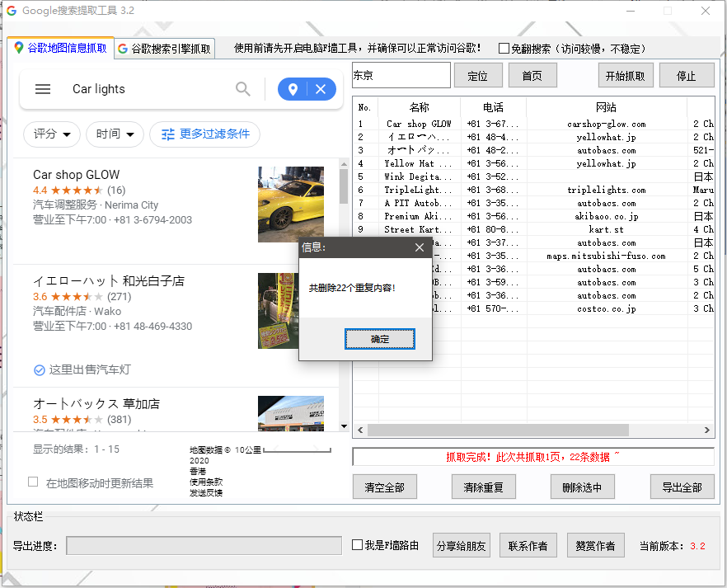Start scraping with 开始抓取 button

[626, 76]
